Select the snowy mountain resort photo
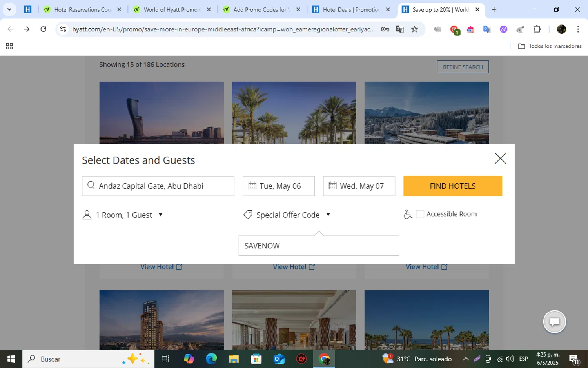 click(426, 113)
